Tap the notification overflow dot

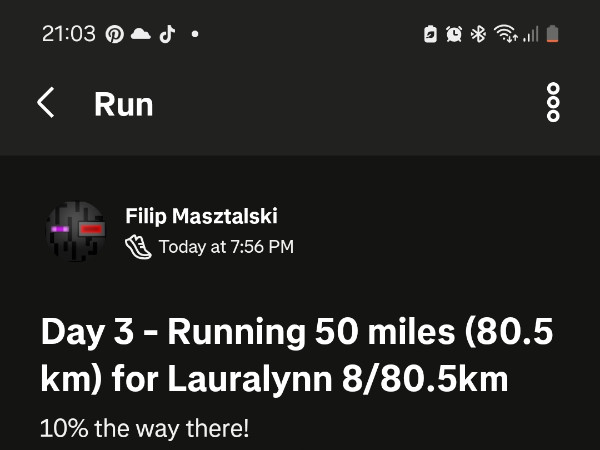195,34
